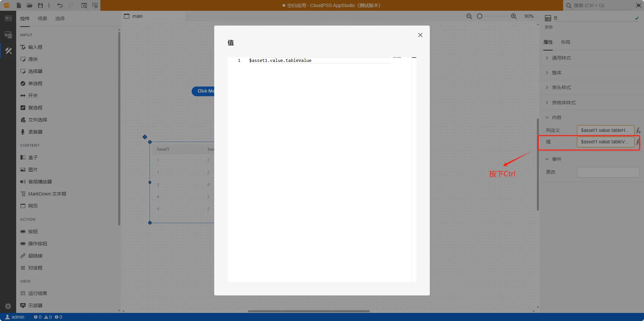Select the MarkDown 文本框 component
Viewport: 644px width, 321px height.
(x=47, y=194)
